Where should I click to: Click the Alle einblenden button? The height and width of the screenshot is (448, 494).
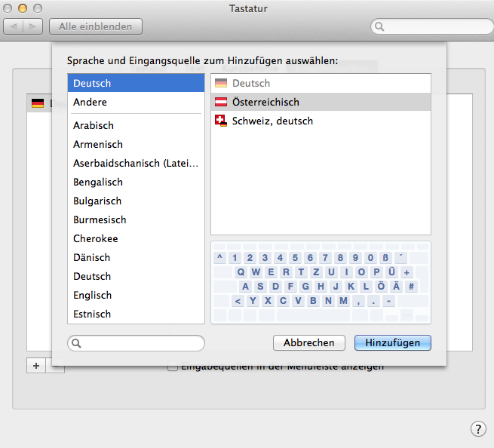(96, 27)
